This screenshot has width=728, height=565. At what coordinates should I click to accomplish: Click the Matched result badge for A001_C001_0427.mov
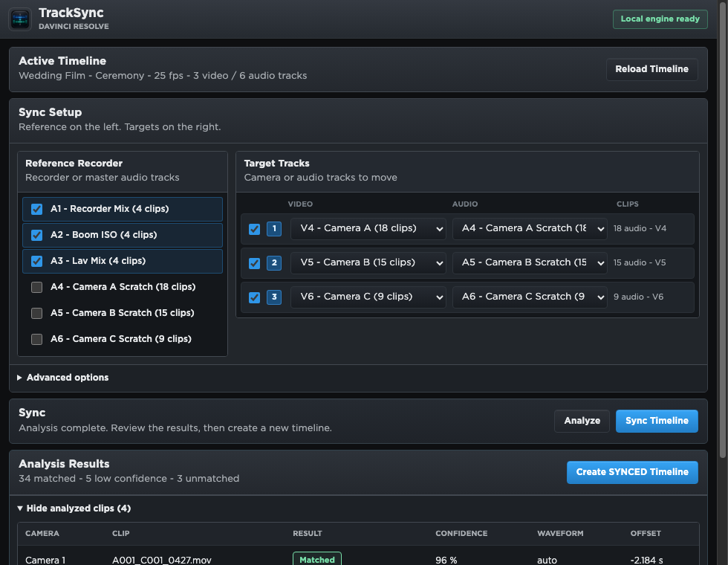pyautogui.click(x=317, y=559)
